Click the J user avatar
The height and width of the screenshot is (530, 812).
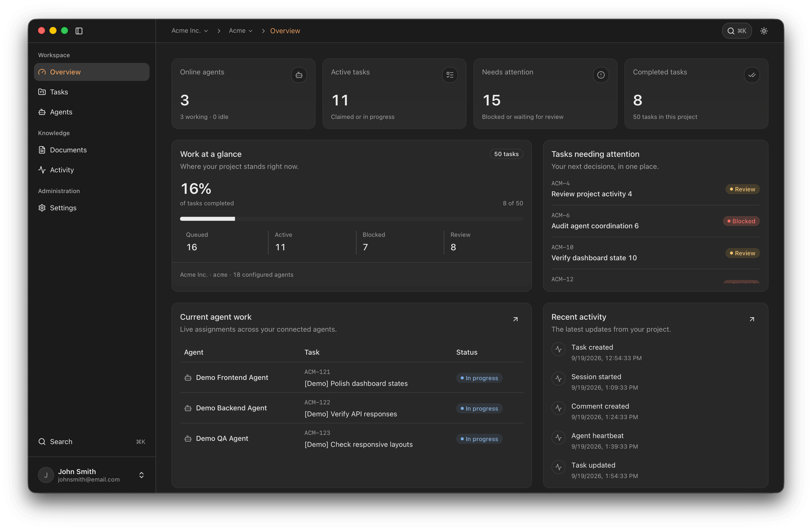coord(46,475)
